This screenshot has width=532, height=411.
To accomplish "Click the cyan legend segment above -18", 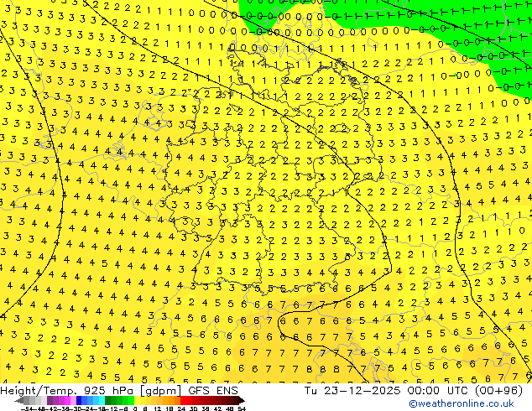I will click(x=102, y=400).
